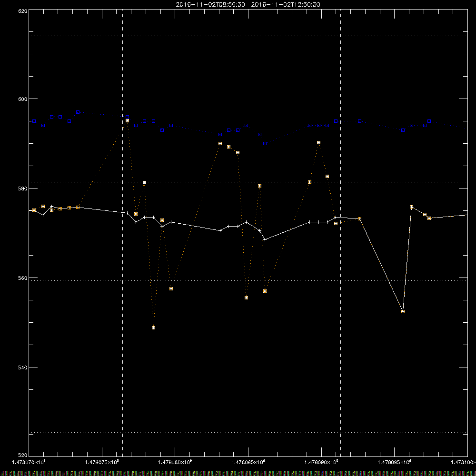
Task: Pick the orange peak point near 595
Action: point(127,121)
